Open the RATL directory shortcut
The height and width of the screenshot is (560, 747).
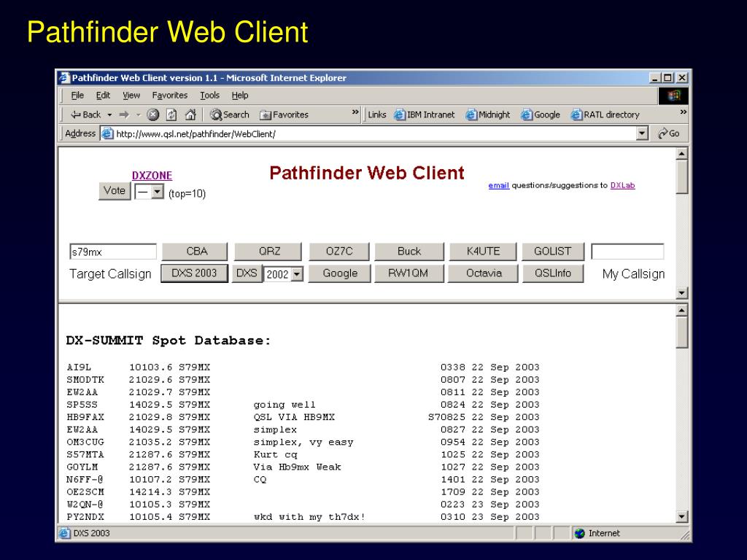point(605,114)
